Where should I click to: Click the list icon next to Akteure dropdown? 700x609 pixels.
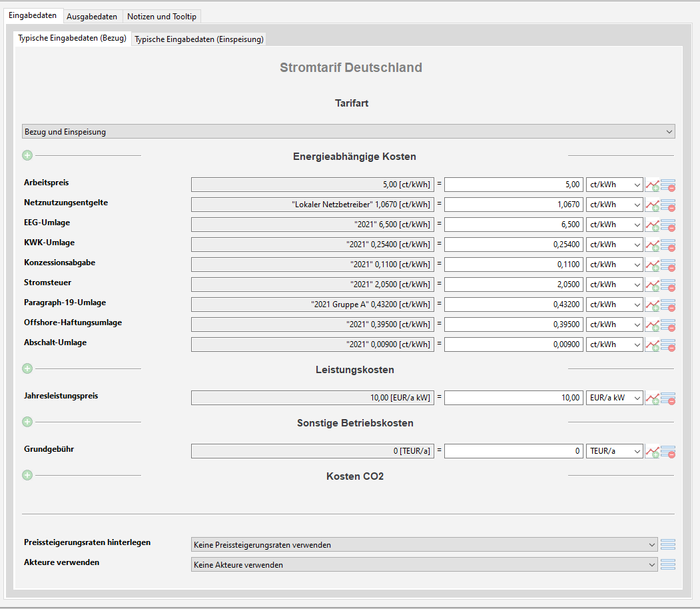pyautogui.click(x=668, y=564)
